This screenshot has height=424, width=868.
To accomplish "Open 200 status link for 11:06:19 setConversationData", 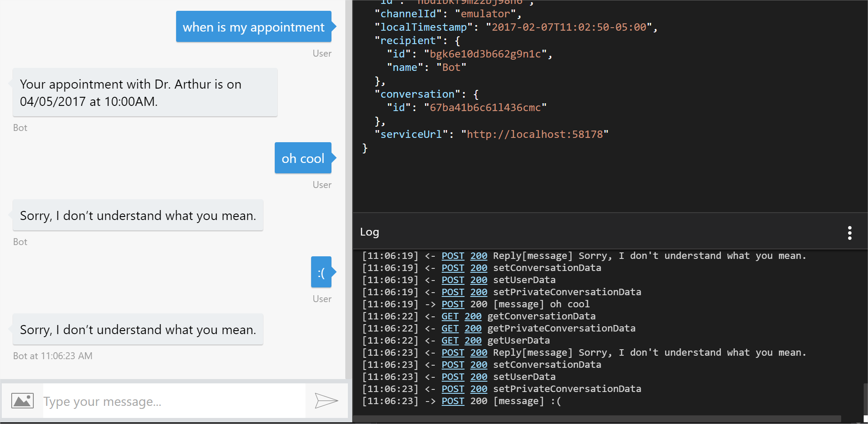I will tap(479, 268).
